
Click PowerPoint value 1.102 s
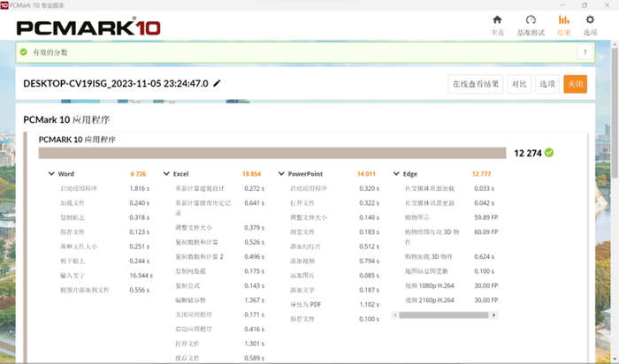369,305
